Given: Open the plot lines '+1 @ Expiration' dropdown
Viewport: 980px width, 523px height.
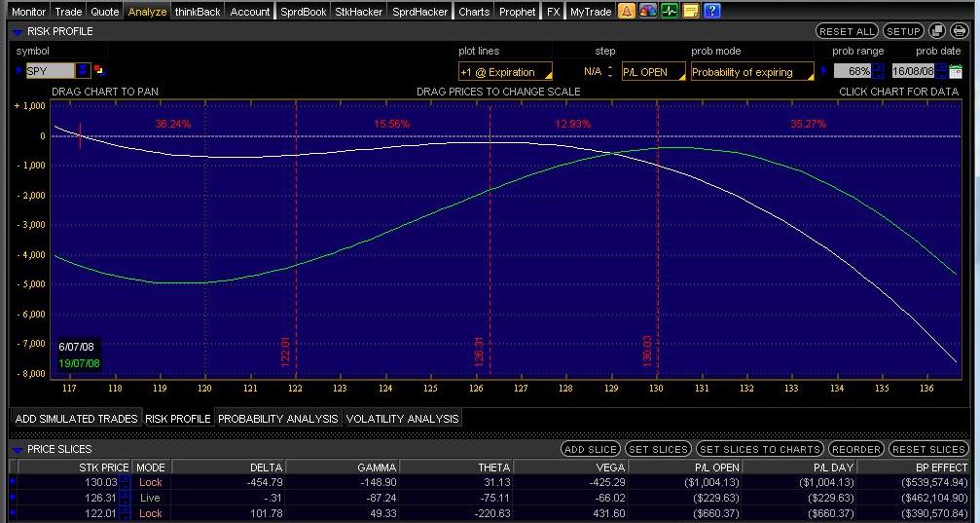Looking at the screenshot, I should 506,71.
